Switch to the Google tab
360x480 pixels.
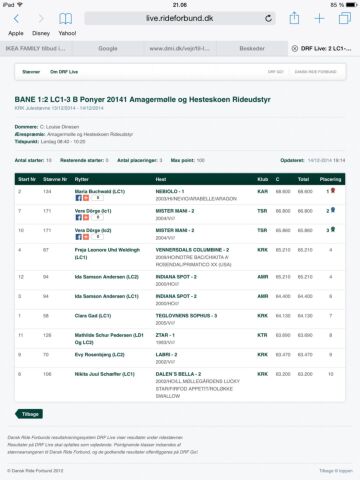pyautogui.click(x=108, y=48)
